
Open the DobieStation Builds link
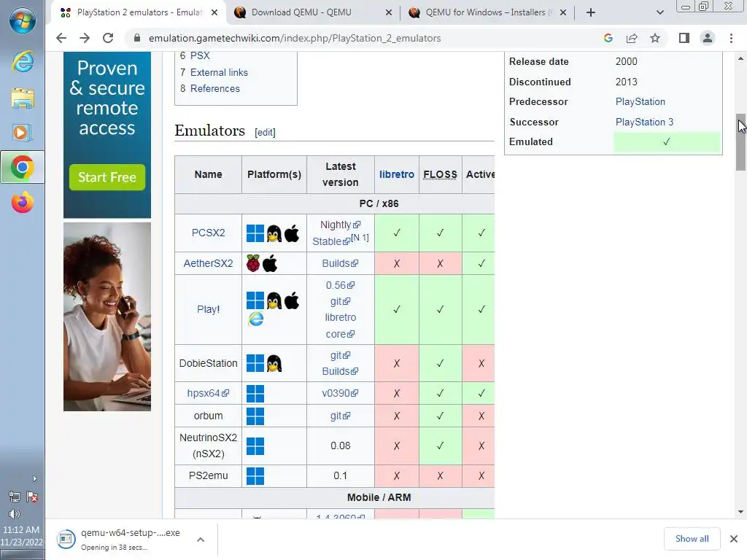[x=340, y=371]
